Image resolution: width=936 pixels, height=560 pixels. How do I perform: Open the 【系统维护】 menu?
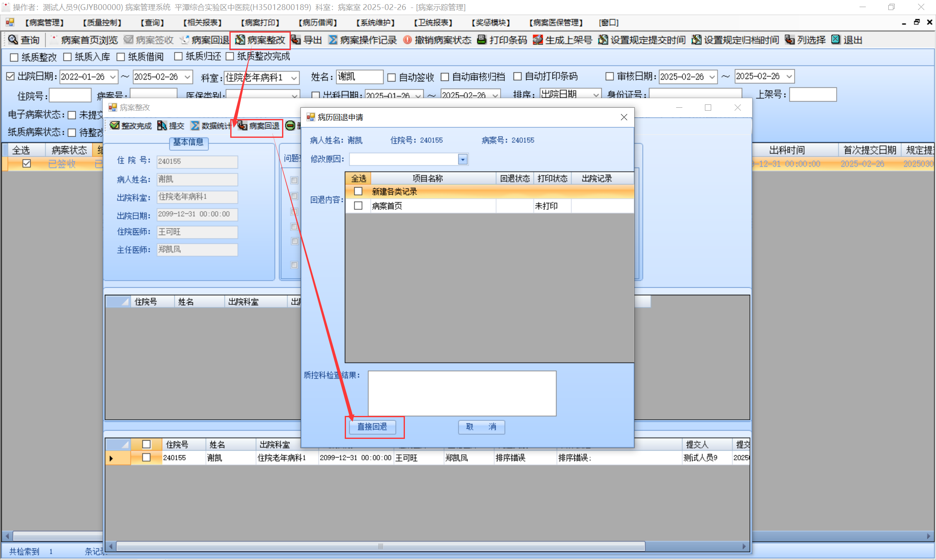click(375, 23)
